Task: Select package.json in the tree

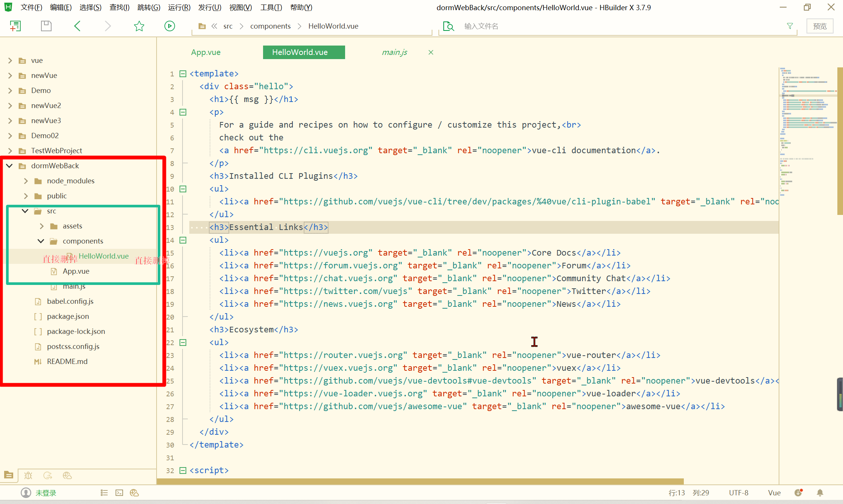Action: [x=68, y=316]
